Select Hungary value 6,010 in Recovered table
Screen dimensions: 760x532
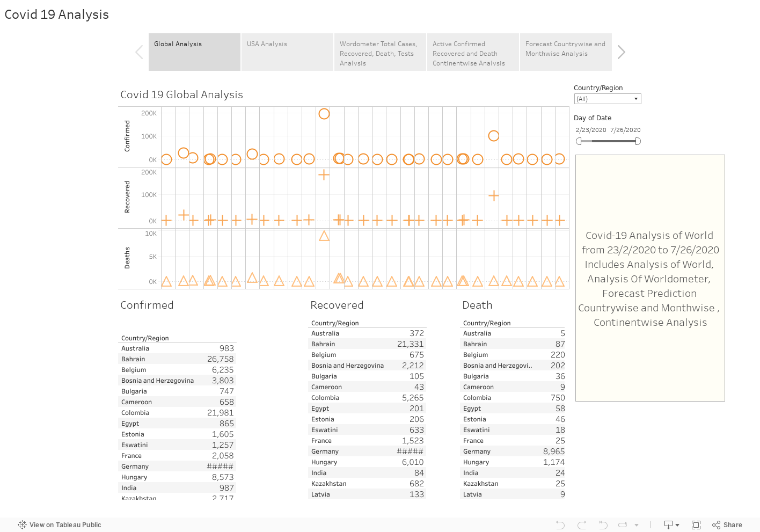(413, 462)
